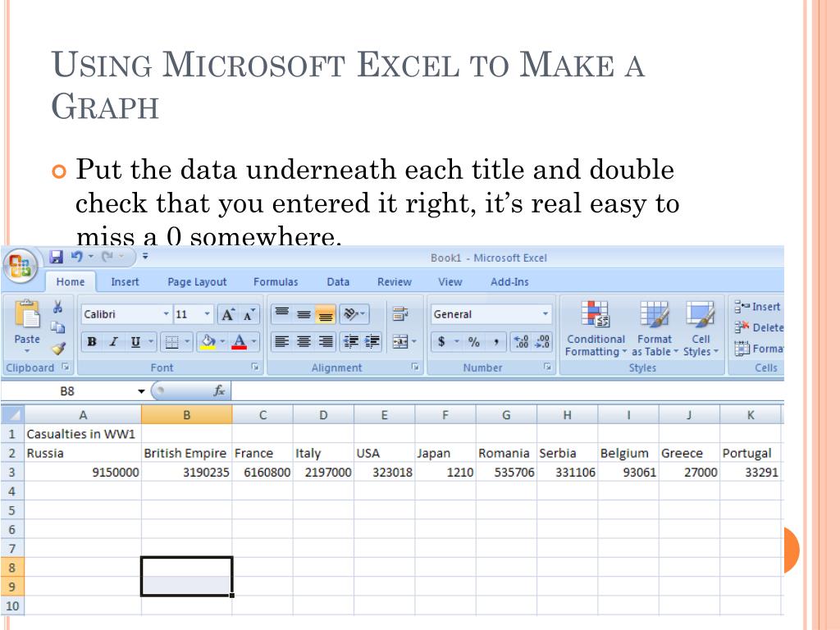Viewport: 840px width, 630px height.
Task: Copy selection with copy icon
Action: click(58, 327)
